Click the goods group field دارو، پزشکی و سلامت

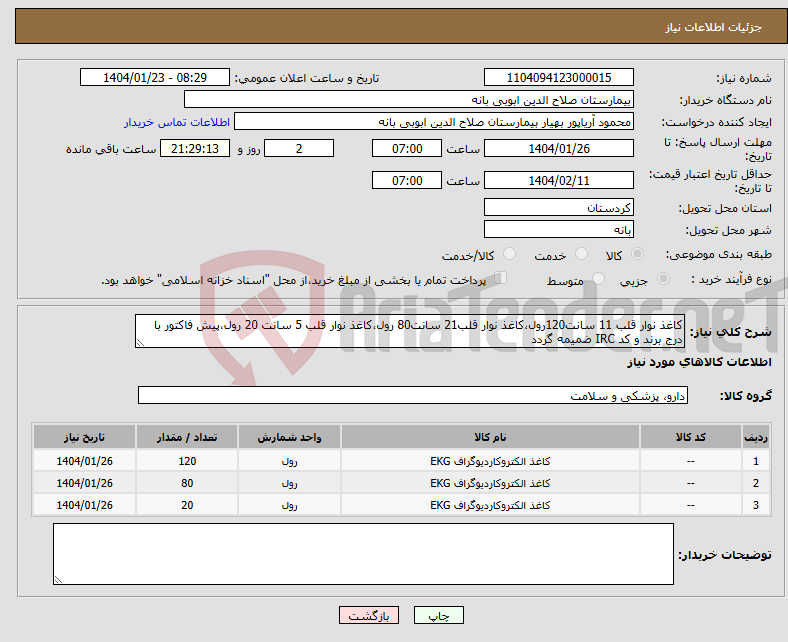coord(413,395)
